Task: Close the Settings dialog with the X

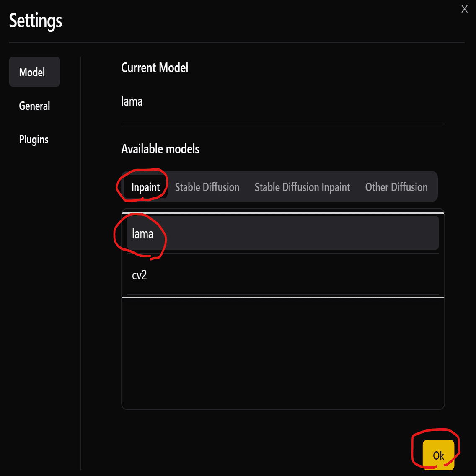Action: point(464,9)
